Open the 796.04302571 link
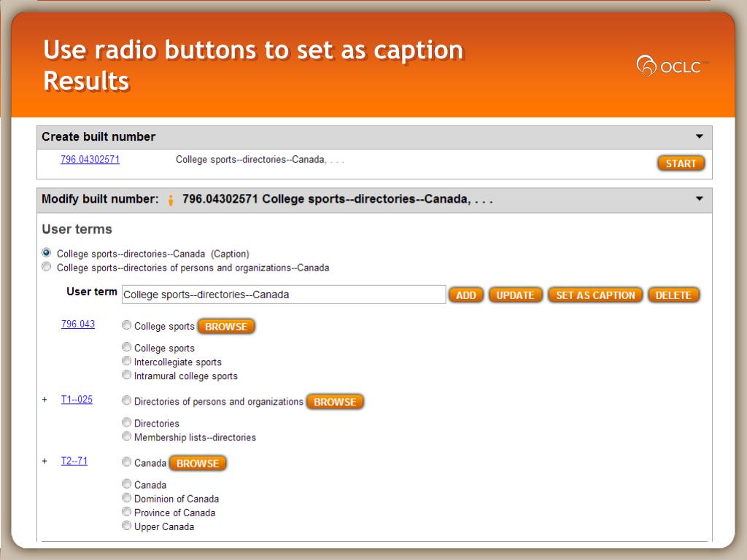 90,160
